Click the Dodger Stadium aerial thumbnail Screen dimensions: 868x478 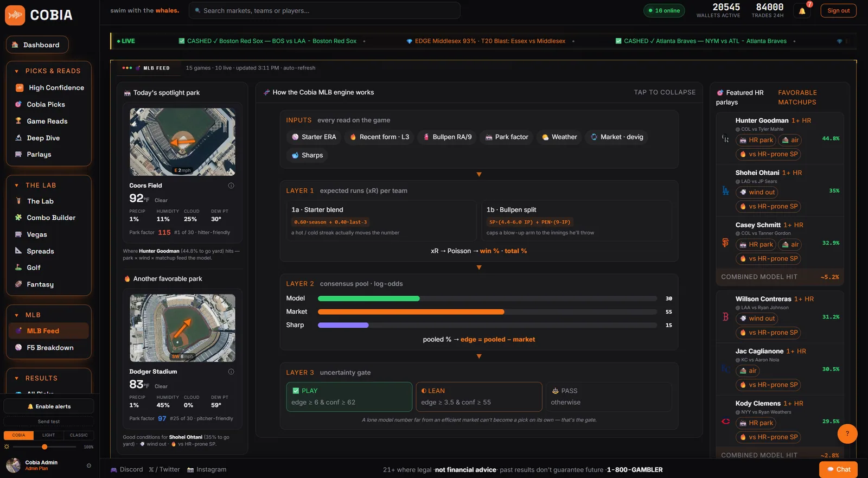(182, 328)
